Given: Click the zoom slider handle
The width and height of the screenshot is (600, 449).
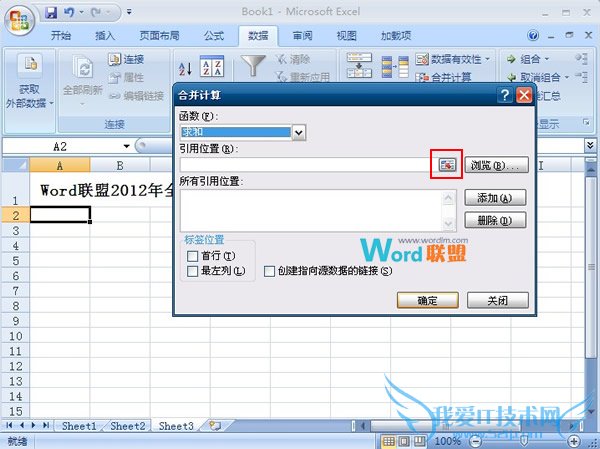Looking at the screenshot, I should coord(525,441).
